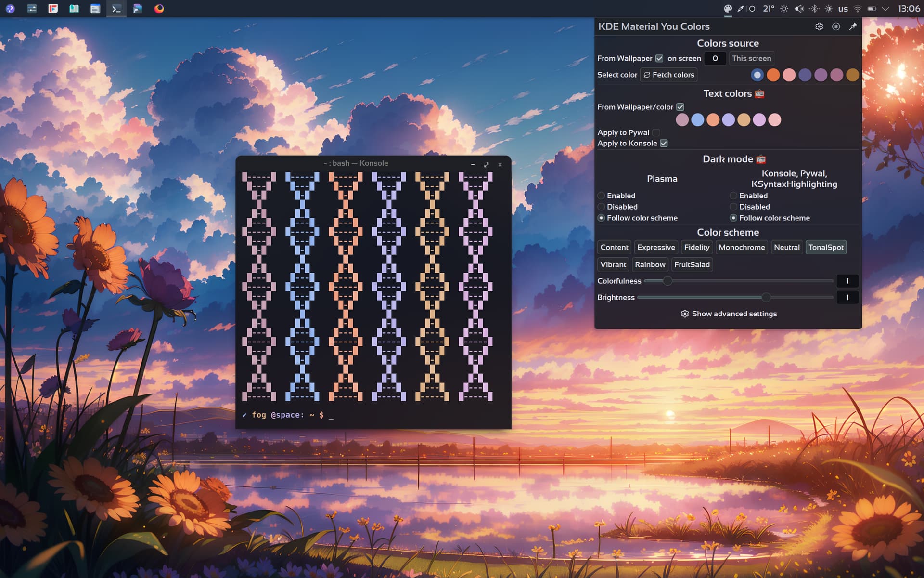Open the widget configure gear icon in the header
924x578 pixels.
click(x=819, y=26)
